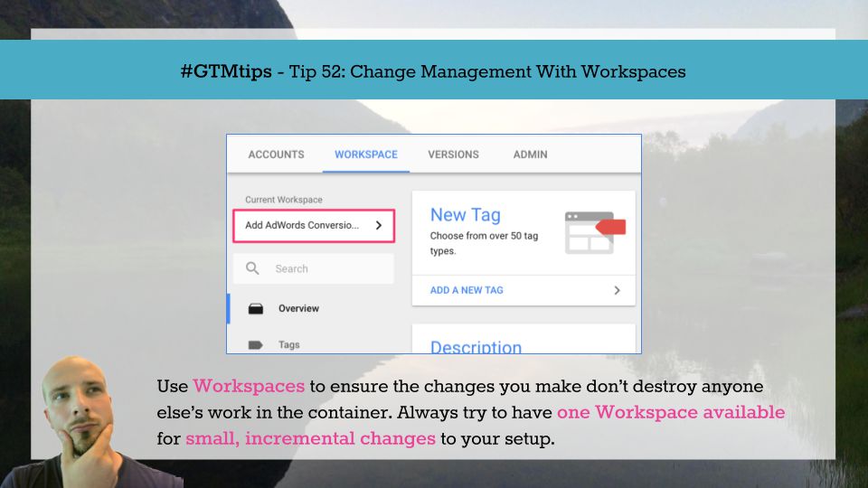Open the Add AdWords Conversio... workspace selector
Image resolution: width=868 pixels, height=488 pixels.
click(x=314, y=226)
